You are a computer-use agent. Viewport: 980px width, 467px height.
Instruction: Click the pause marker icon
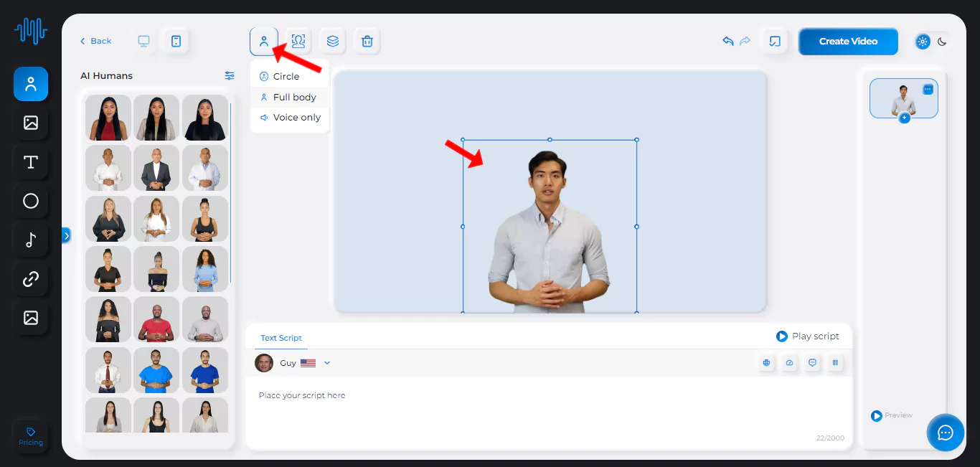click(835, 363)
